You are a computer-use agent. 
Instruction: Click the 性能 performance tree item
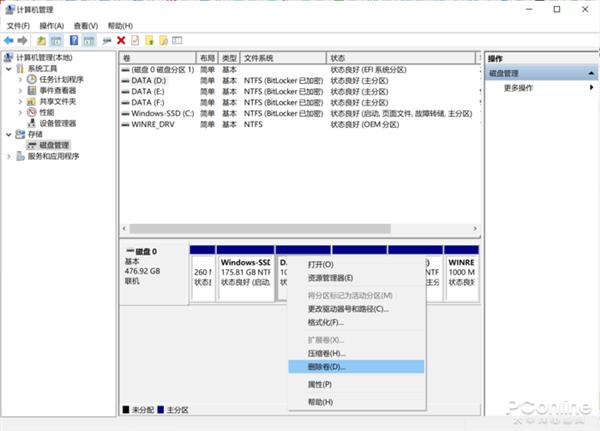(x=47, y=112)
